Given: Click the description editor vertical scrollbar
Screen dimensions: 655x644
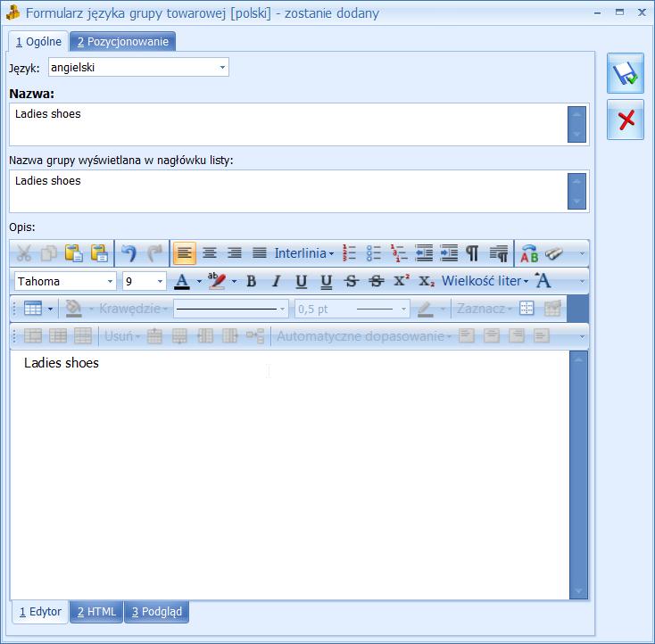Looking at the screenshot, I should (578, 475).
